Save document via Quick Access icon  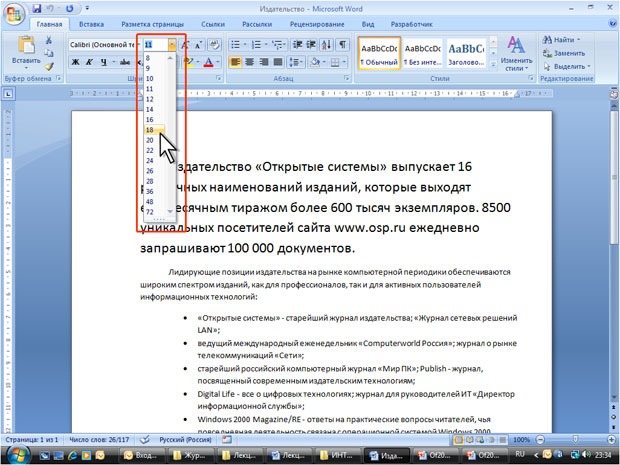coord(37,8)
